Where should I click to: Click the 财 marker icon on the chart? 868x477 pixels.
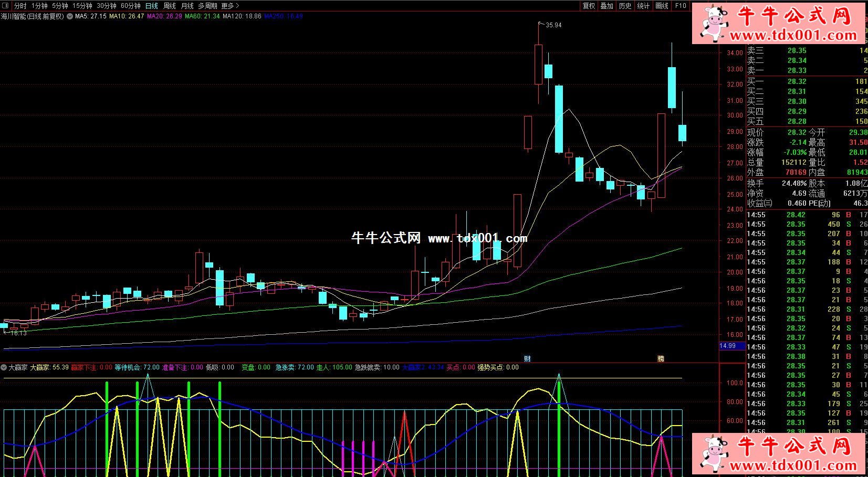coord(527,359)
